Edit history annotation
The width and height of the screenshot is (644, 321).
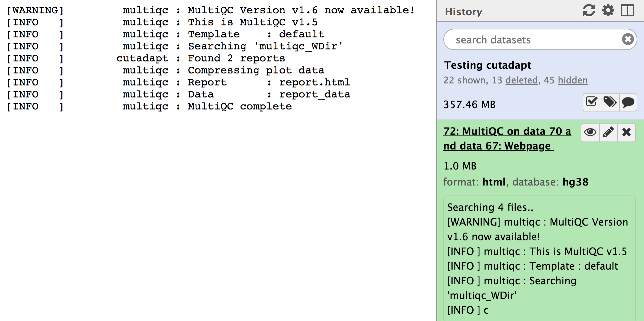(x=628, y=102)
